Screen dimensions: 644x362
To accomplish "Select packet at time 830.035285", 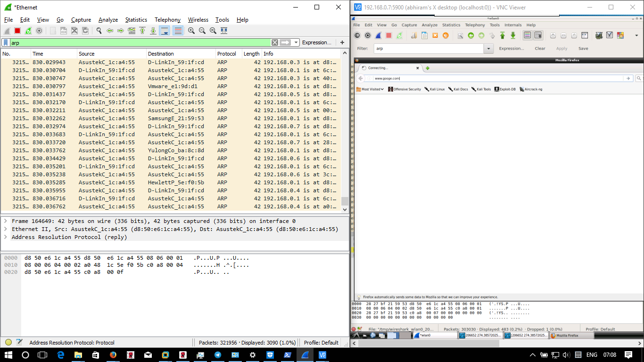I will [x=170, y=182].
